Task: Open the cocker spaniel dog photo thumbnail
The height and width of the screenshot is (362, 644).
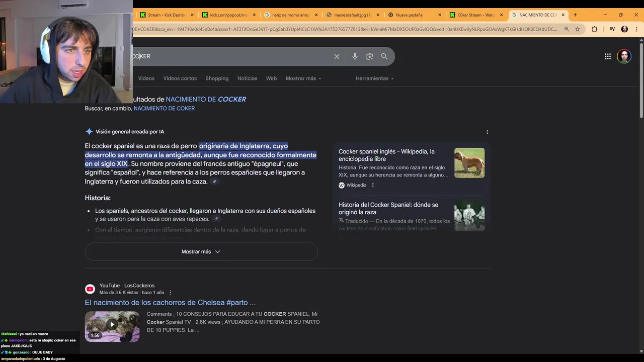Action: coord(469,163)
